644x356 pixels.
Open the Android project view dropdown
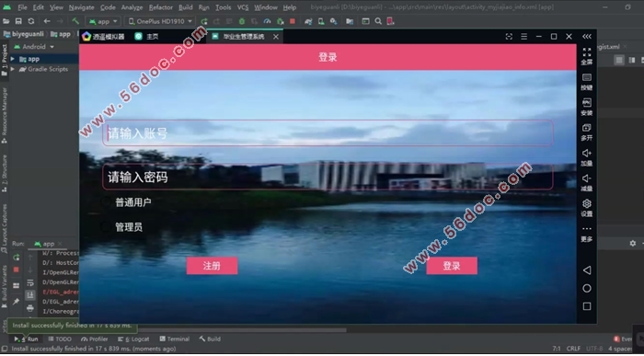35,47
